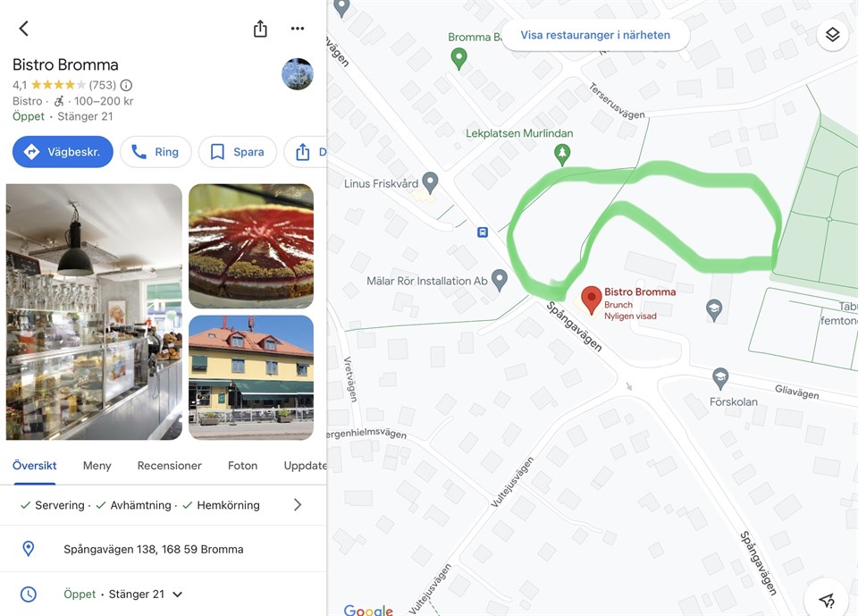Open the map layers icon
Screen dimensions: 858x616
click(832, 35)
